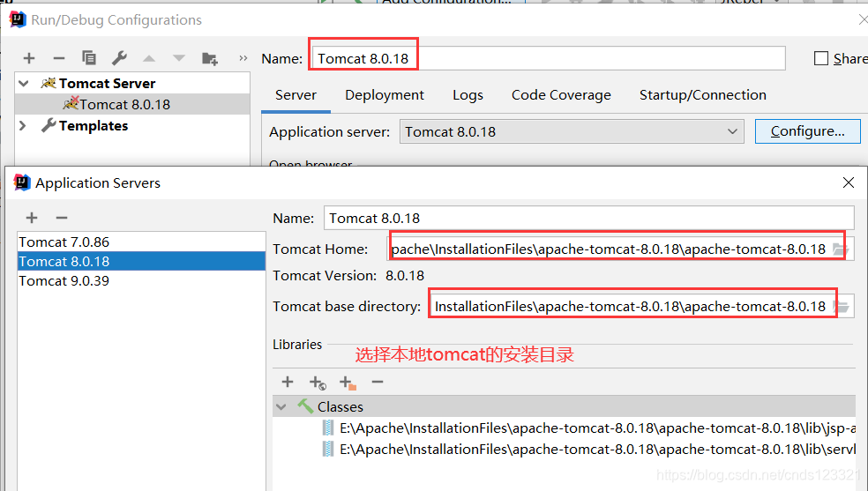
Task: Copy the selected run configuration
Action: click(x=89, y=57)
